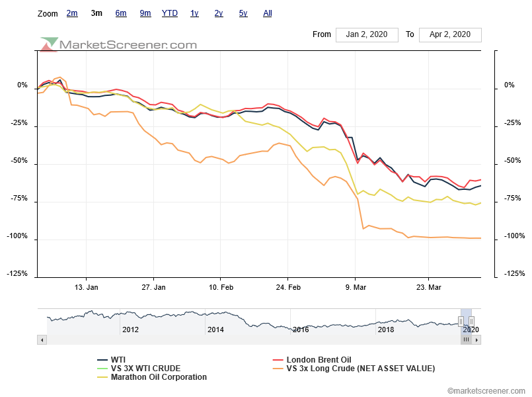Click the navigator scrollbar thumb
This screenshot has width=532, height=397.
pos(466,340)
